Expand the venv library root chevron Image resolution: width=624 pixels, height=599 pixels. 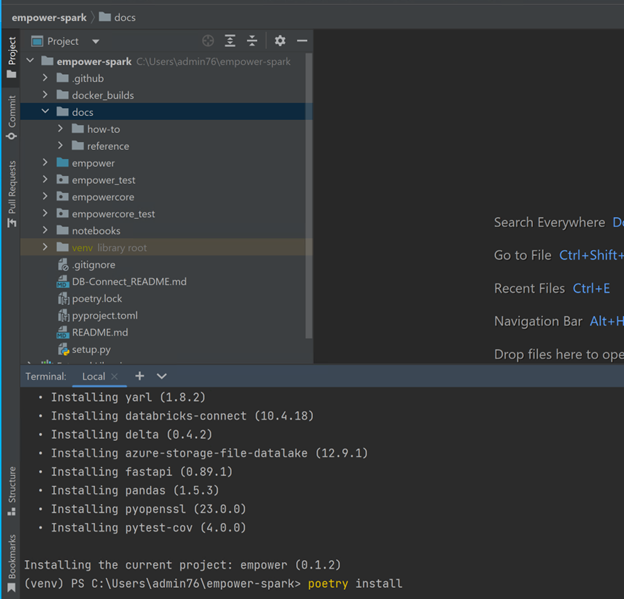pyautogui.click(x=45, y=247)
